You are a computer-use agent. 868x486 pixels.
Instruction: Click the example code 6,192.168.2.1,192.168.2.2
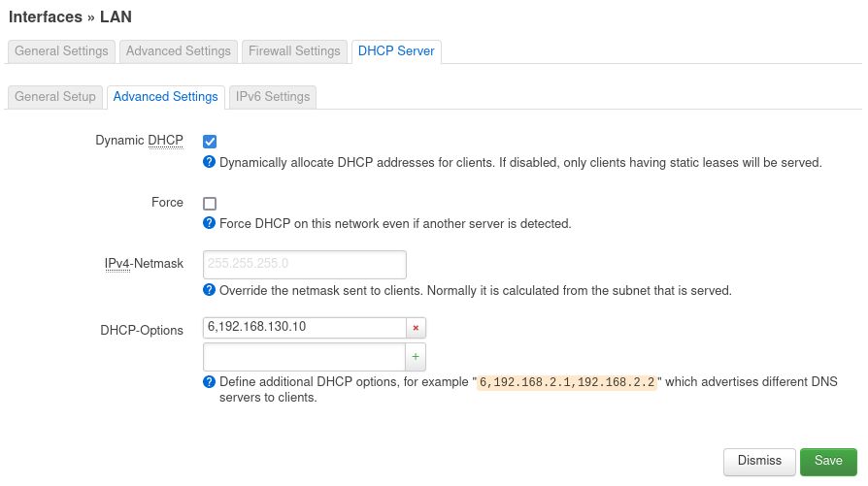[567, 382]
